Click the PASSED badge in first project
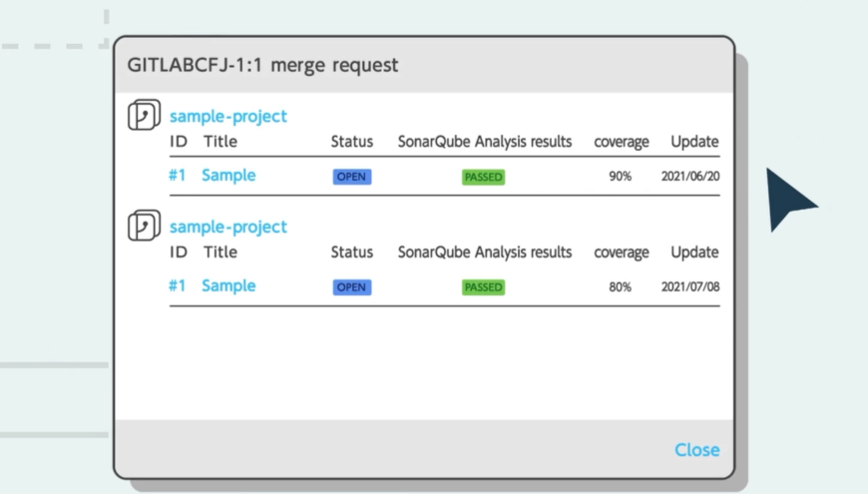 (x=483, y=178)
